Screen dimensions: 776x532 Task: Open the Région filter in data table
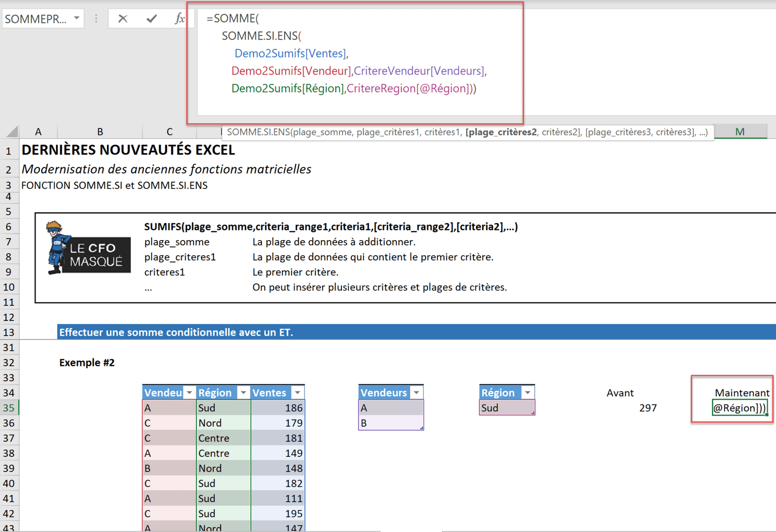tap(243, 393)
